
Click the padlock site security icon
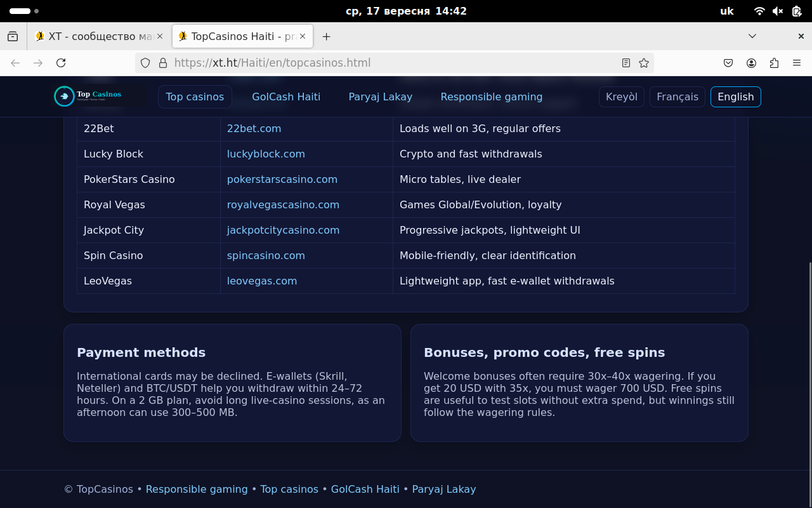click(x=163, y=63)
